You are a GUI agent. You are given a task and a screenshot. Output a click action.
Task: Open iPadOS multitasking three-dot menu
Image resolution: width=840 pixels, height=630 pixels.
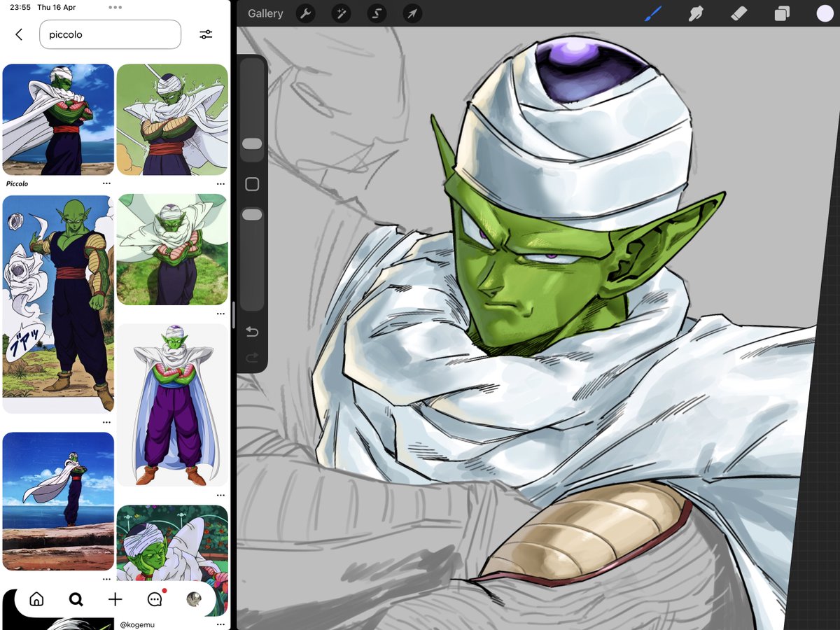[x=115, y=7]
